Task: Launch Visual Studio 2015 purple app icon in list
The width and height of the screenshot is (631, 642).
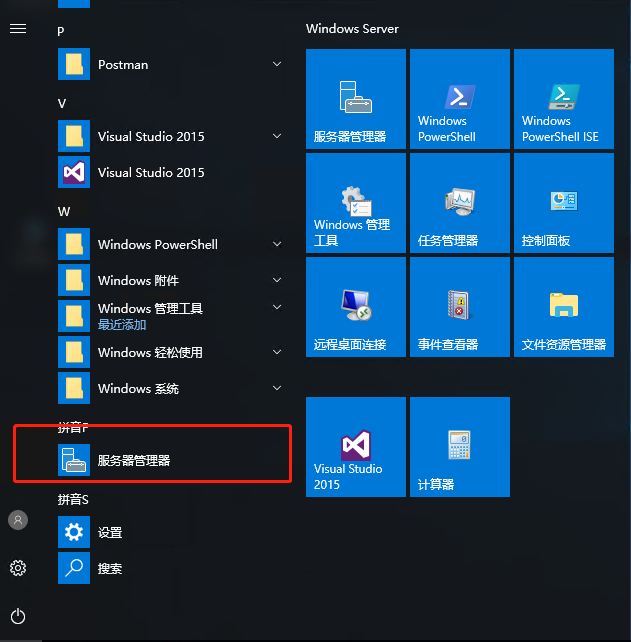Action: pos(74,172)
